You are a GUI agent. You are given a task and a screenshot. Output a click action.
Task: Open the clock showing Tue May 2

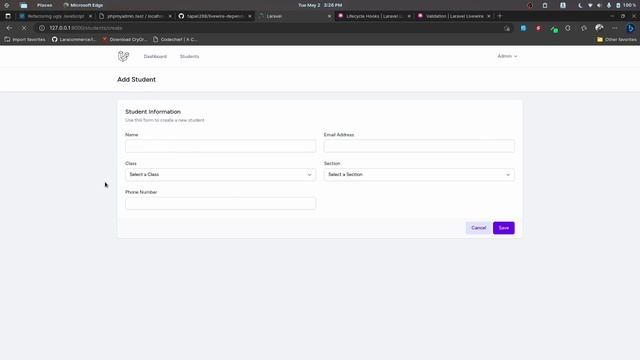[320, 5]
